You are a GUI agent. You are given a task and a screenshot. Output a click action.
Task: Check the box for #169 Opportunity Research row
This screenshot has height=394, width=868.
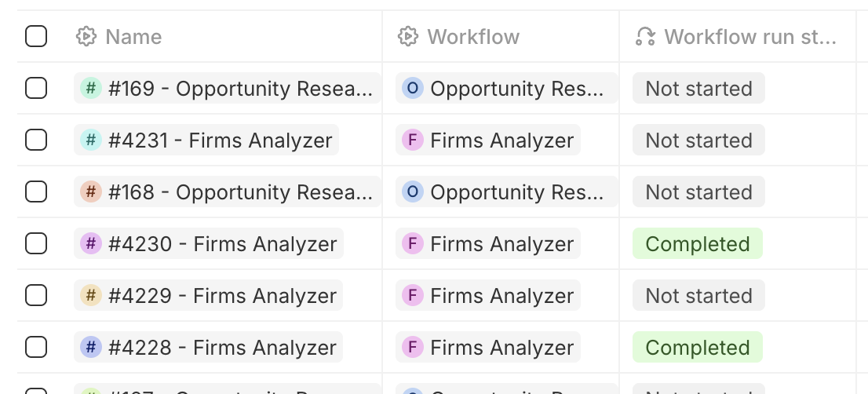click(x=36, y=89)
